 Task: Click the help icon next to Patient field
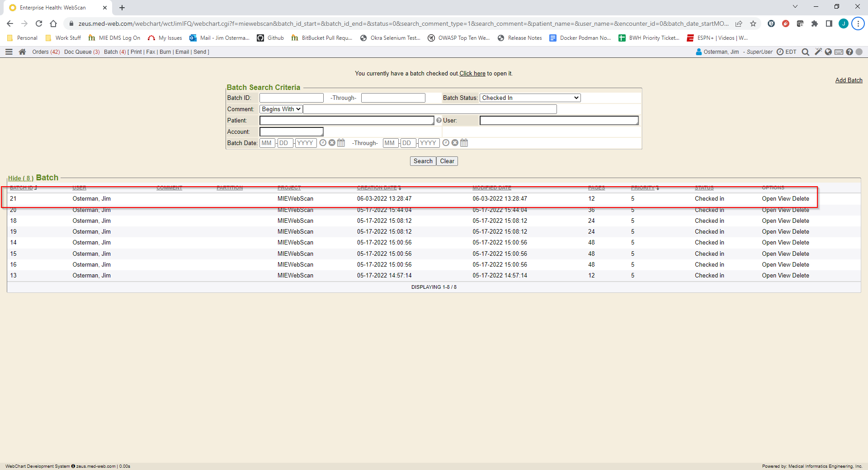click(439, 120)
